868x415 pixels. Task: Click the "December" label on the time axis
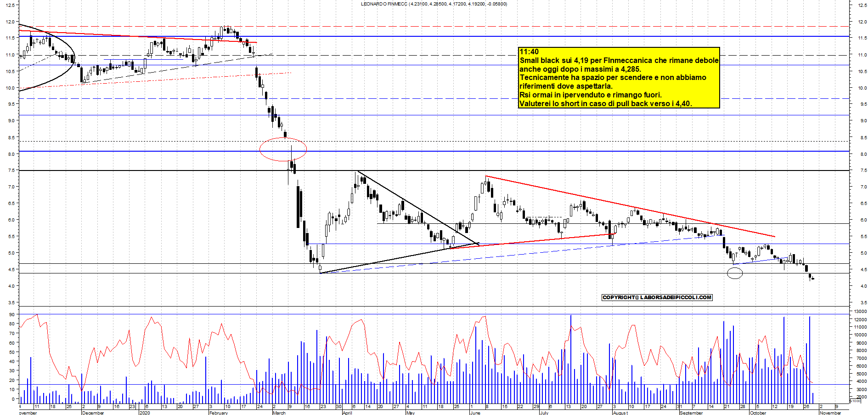(93, 413)
